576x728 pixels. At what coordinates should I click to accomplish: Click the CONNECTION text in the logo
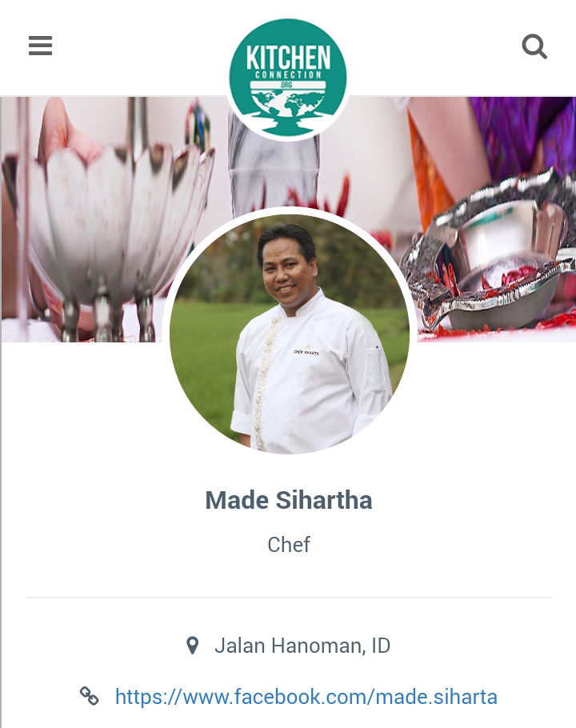click(288, 75)
